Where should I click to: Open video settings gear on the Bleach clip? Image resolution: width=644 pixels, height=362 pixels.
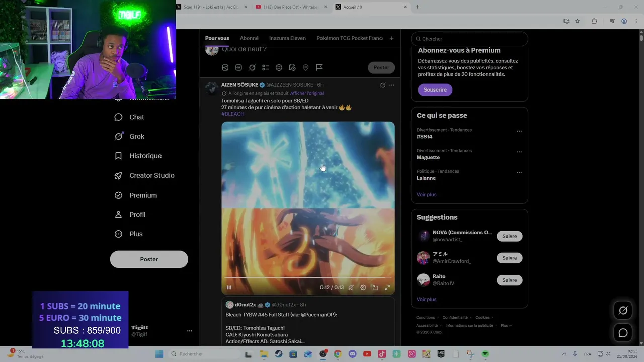[363, 288]
